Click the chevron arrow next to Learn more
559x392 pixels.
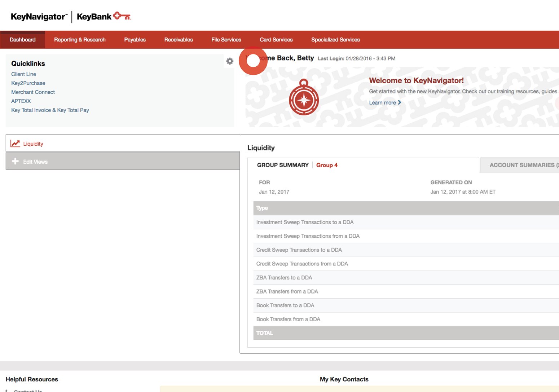tap(400, 102)
